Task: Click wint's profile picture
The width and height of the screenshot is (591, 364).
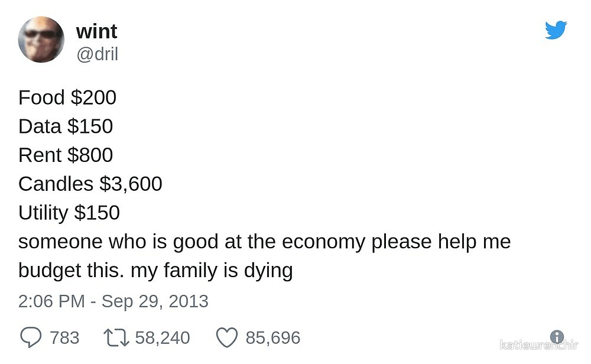Action: pyautogui.click(x=42, y=39)
